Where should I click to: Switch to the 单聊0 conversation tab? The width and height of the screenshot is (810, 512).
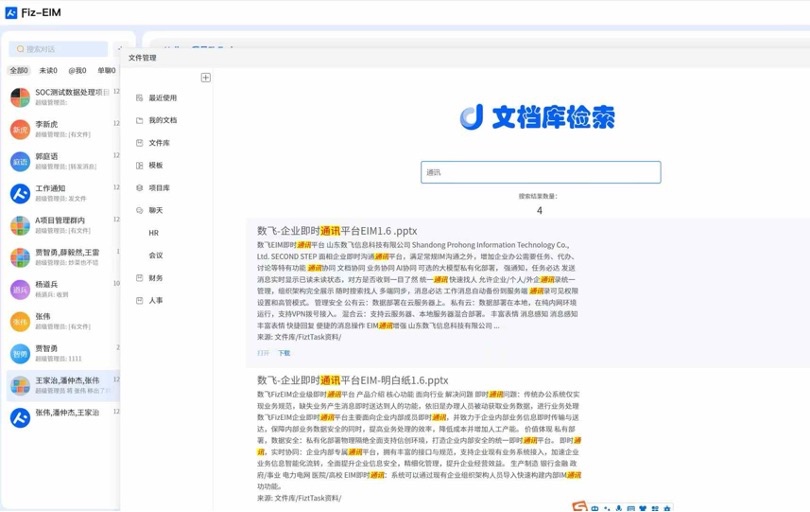(106, 70)
